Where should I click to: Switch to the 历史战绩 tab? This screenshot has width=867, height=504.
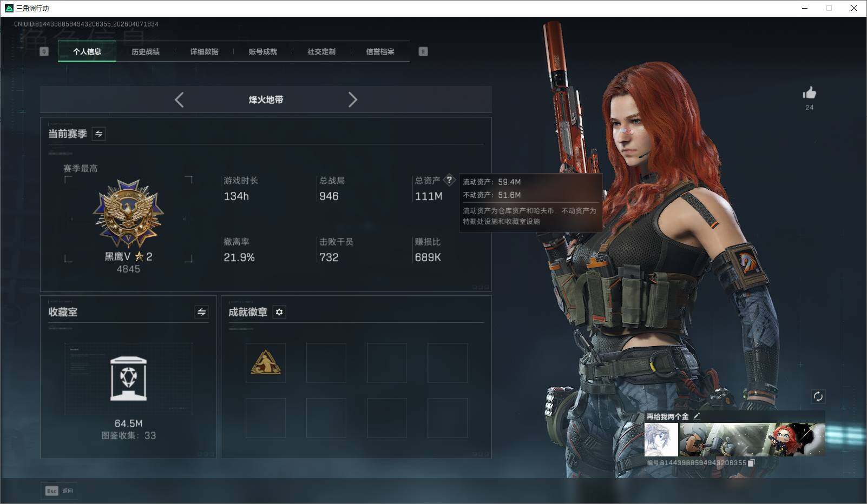pos(146,52)
